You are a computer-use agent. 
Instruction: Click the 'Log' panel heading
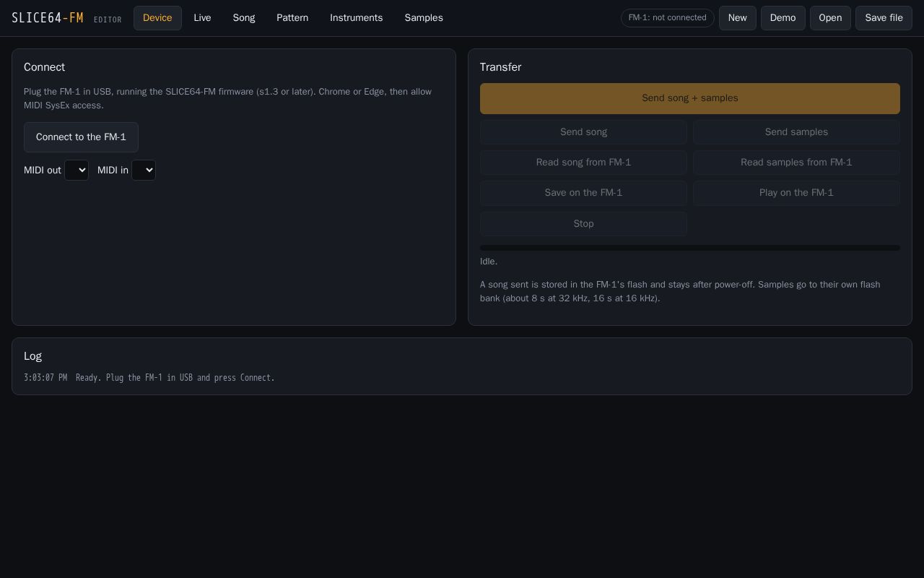(32, 356)
